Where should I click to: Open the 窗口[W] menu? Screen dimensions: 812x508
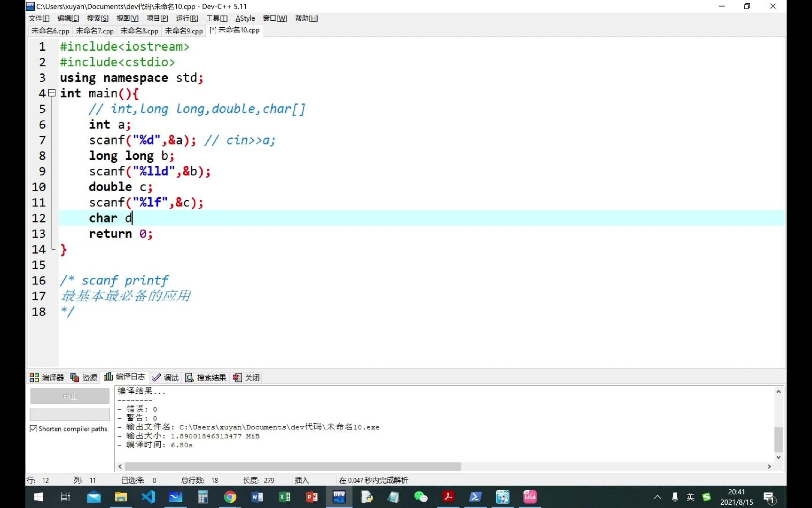coord(275,18)
